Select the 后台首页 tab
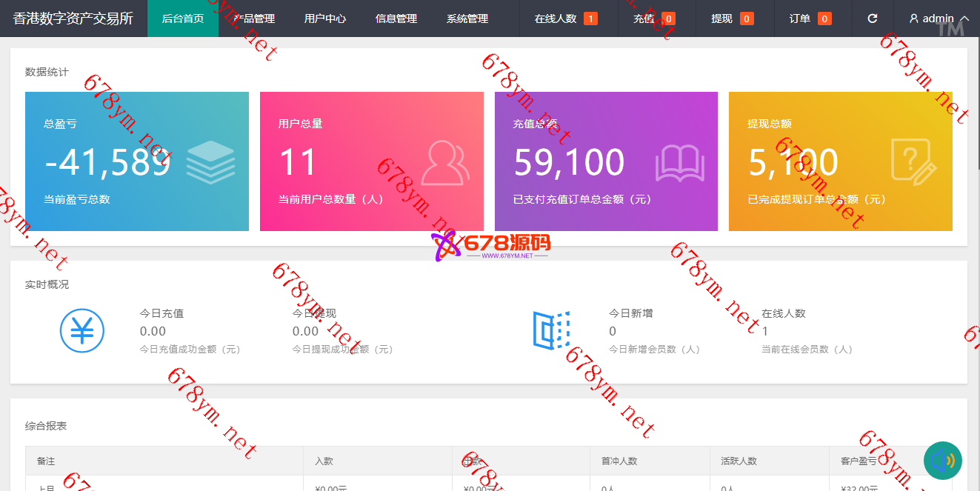 (183, 19)
